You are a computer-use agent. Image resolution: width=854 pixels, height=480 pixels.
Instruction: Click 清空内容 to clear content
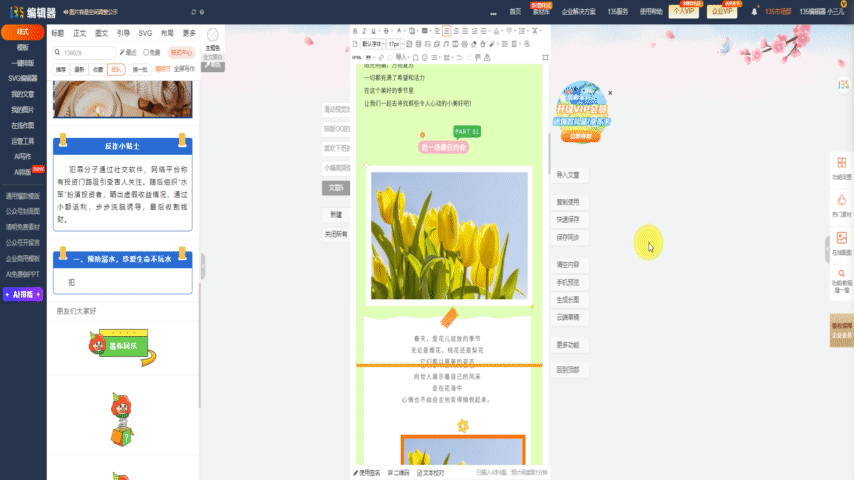[x=568, y=264]
